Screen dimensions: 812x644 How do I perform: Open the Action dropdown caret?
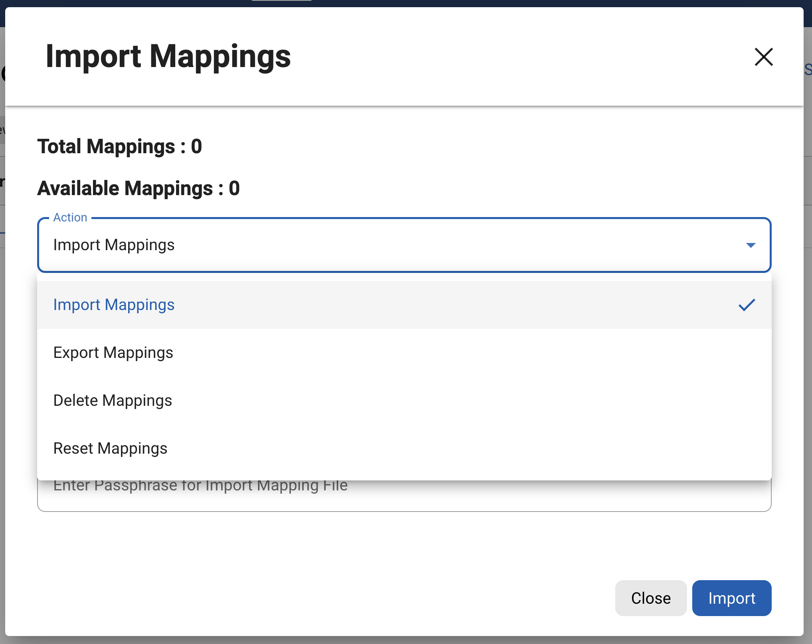751,245
